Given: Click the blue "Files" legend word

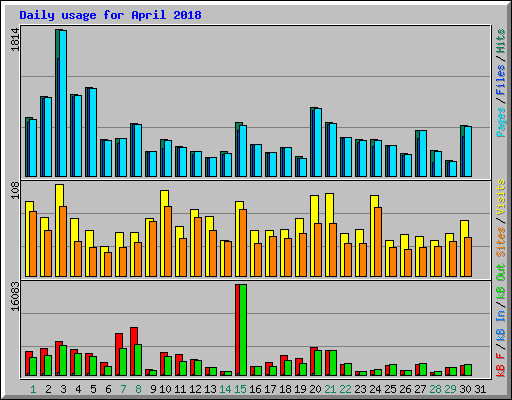Looking at the screenshot, I should [x=501, y=79].
